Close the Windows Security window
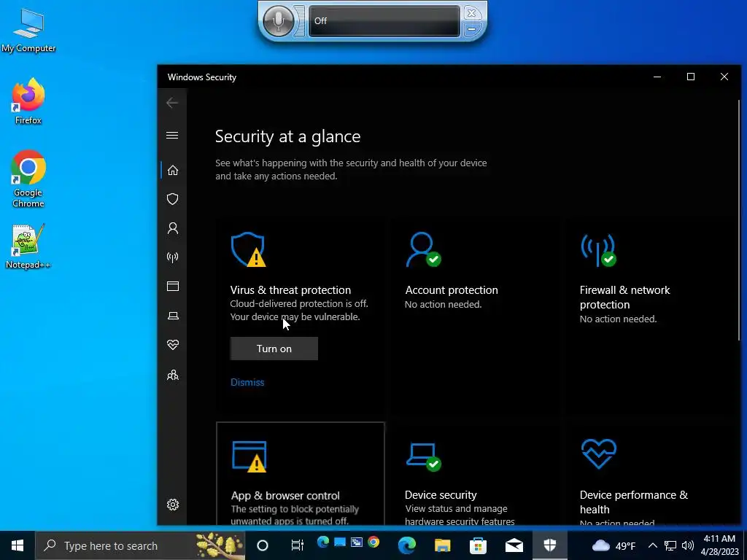The height and width of the screenshot is (560, 747). pyautogui.click(x=724, y=77)
